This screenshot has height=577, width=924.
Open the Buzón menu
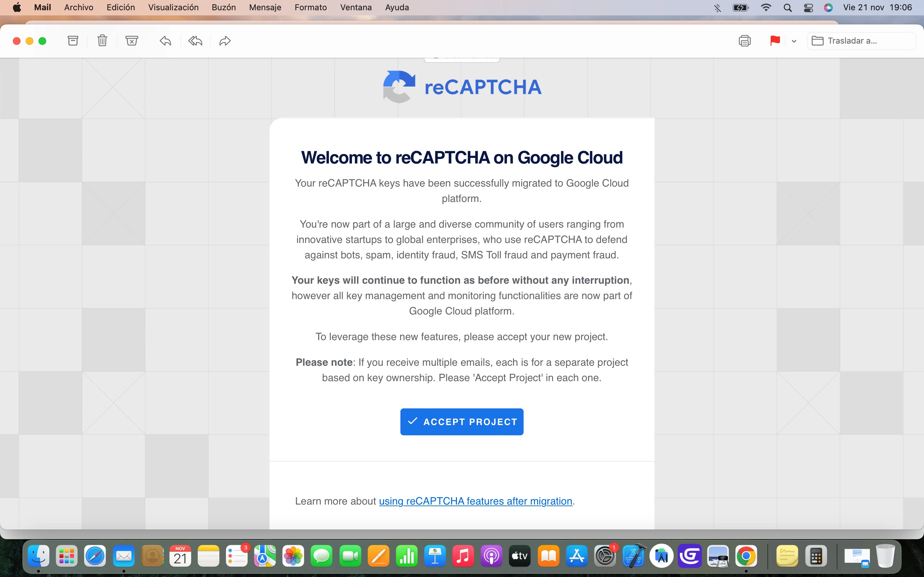[223, 7]
